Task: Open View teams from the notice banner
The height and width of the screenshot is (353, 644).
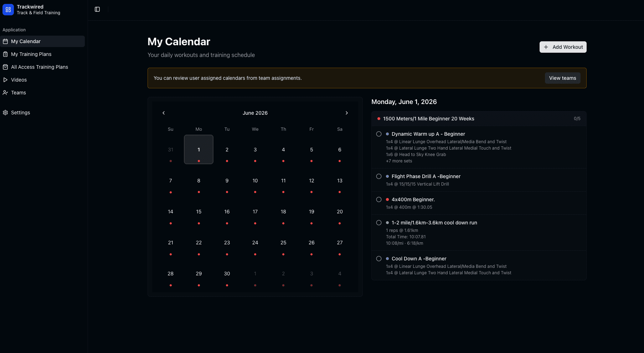Action: (562, 78)
